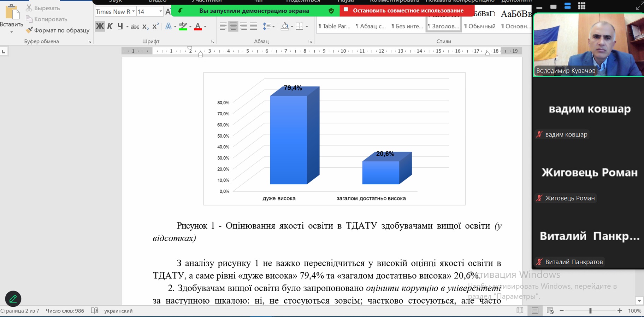
Task: Open Участники in the Zoom toolbar
Action: (x=207, y=1)
